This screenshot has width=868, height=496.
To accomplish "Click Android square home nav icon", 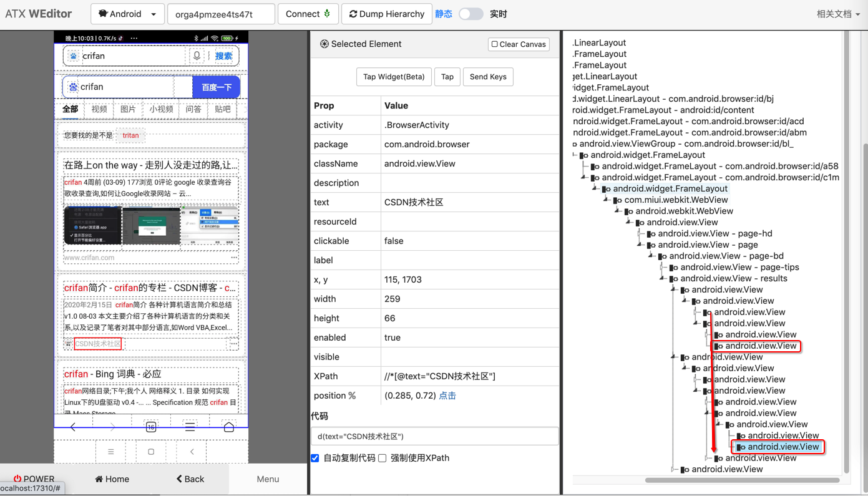I will pos(151,452).
